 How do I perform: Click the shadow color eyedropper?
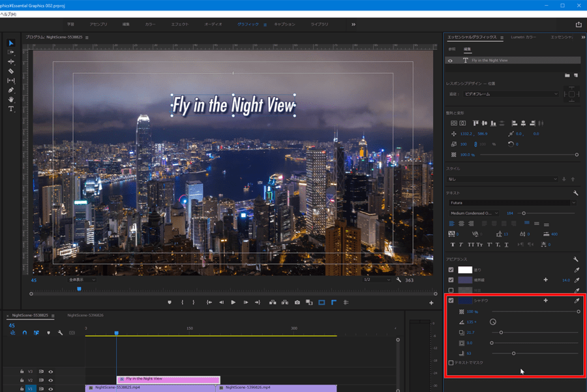576,301
